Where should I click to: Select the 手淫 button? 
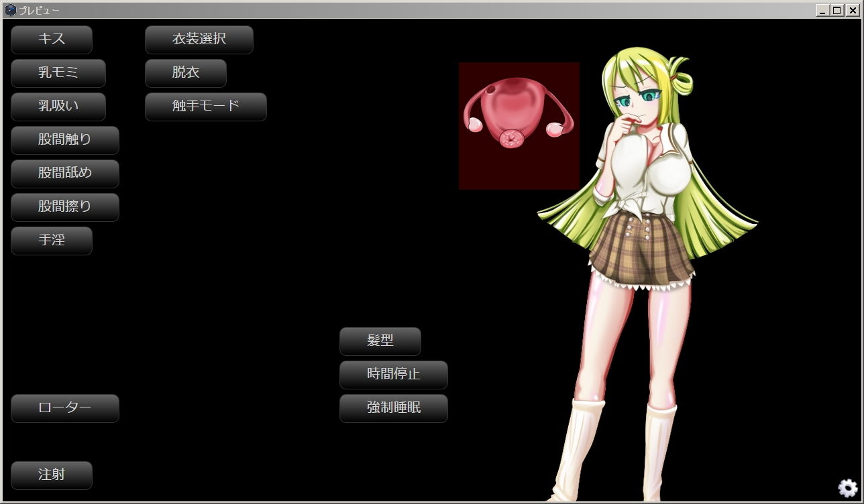tap(52, 241)
